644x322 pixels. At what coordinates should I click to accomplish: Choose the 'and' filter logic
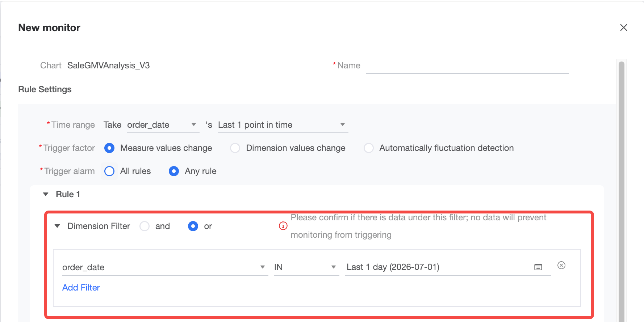(145, 226)
